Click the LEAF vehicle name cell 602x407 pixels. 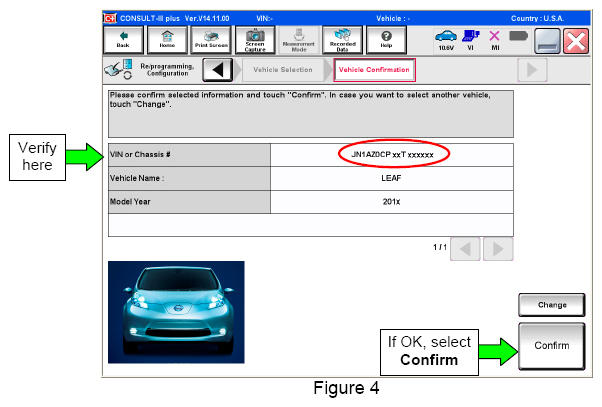click(392, 178)
